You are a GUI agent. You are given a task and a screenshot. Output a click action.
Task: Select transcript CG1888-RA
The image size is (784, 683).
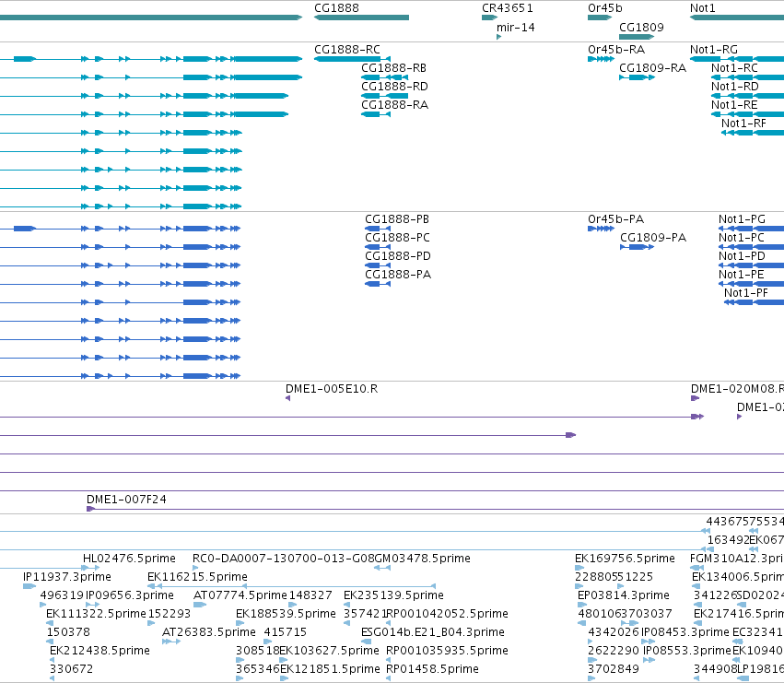pos(376,114)
